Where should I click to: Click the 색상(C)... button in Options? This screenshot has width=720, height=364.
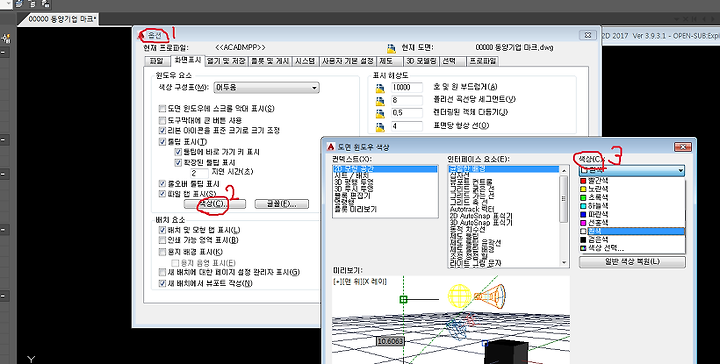[214, 204]
